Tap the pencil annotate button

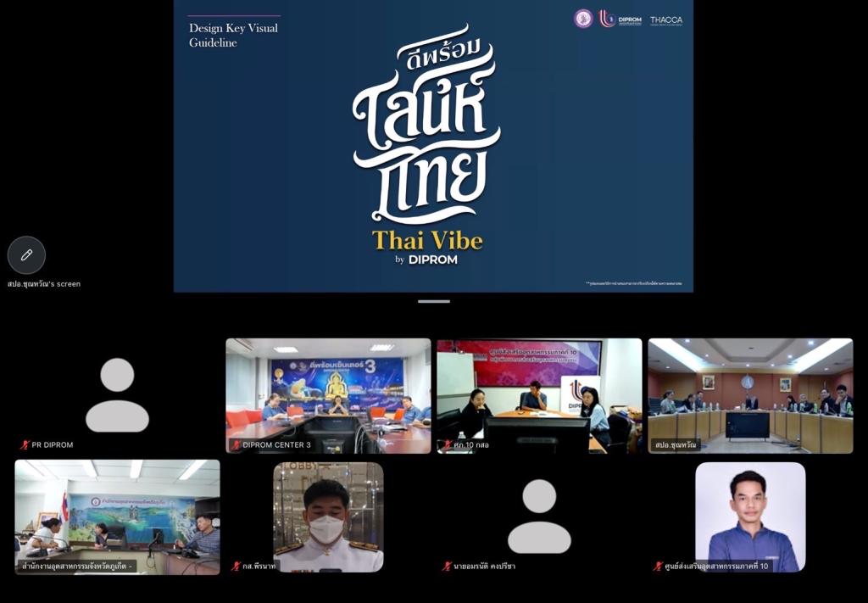26,254
